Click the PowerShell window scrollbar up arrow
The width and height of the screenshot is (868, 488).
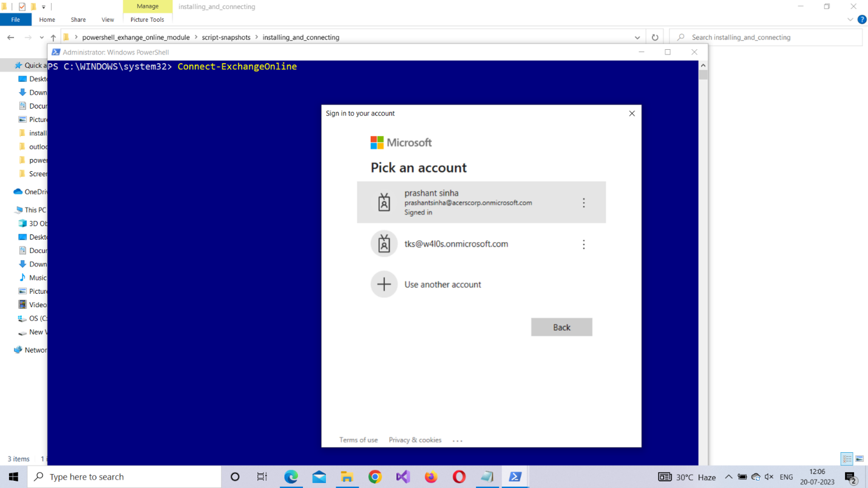(x=703, y=65)
